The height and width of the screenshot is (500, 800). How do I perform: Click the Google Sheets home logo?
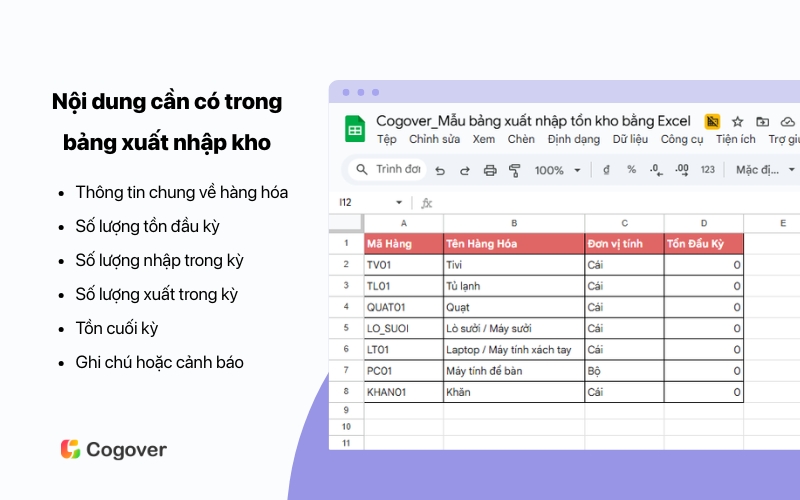355,130
